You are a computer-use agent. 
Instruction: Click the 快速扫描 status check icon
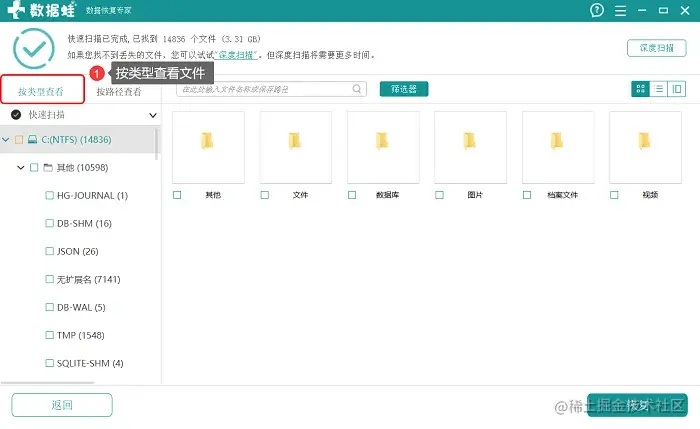tap(16, 115)
